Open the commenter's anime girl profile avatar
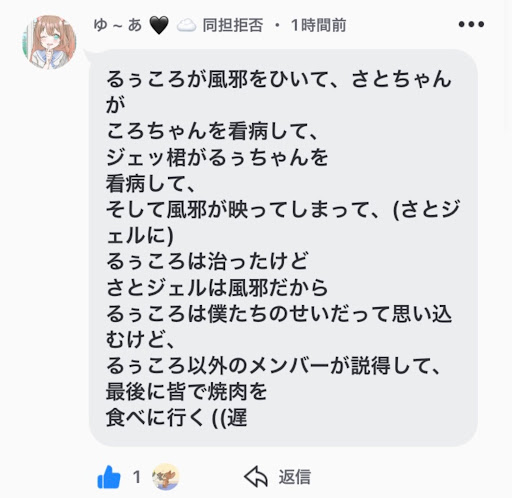The image size is (512, 498). pyautogui.click(x=49, y=42)
